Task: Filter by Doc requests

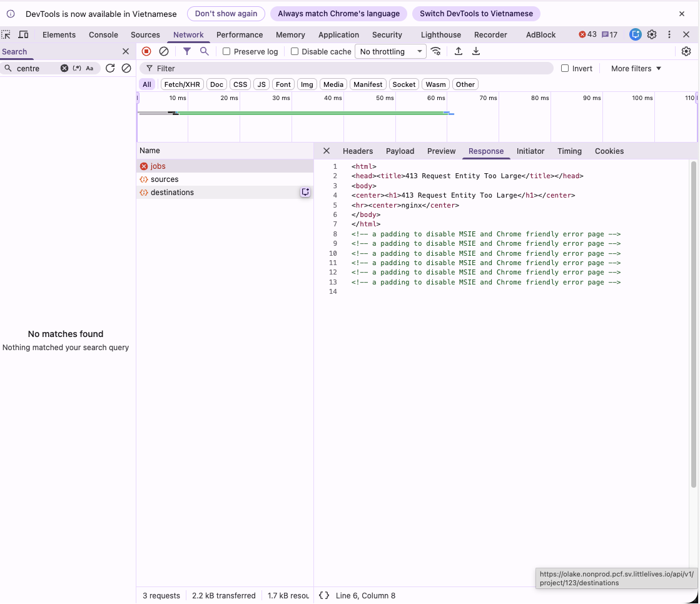Action: tap(216, 84)
